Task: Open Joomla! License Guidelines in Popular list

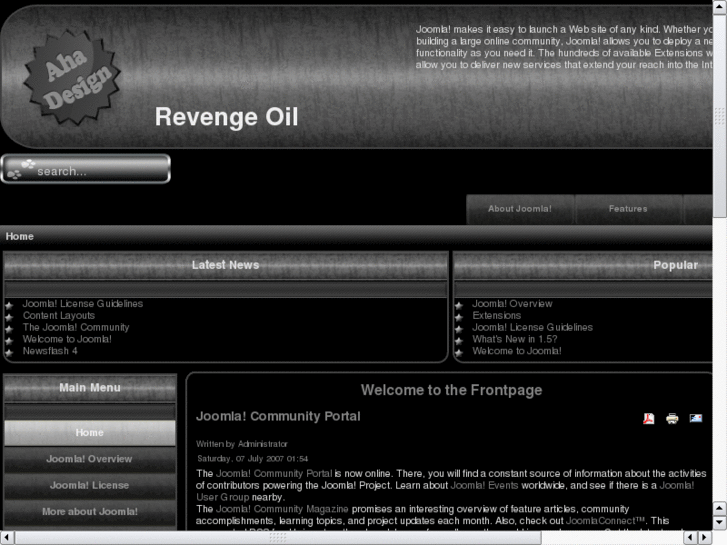Action: 532,327
